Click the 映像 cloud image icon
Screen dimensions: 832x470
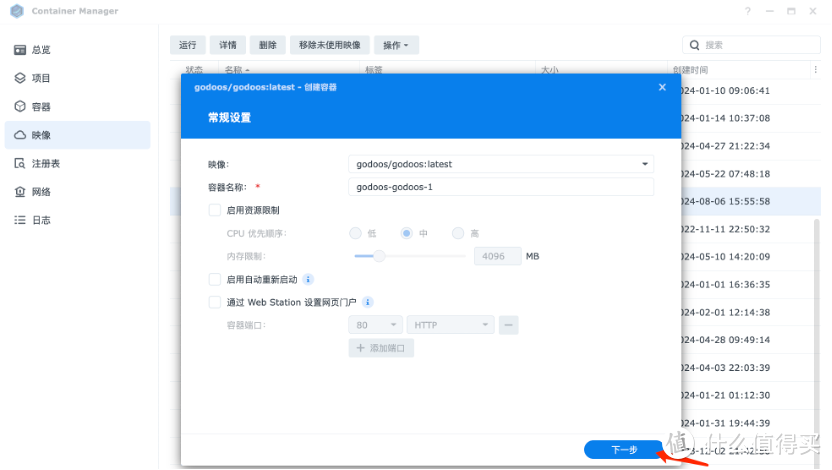tap(20, 135)
